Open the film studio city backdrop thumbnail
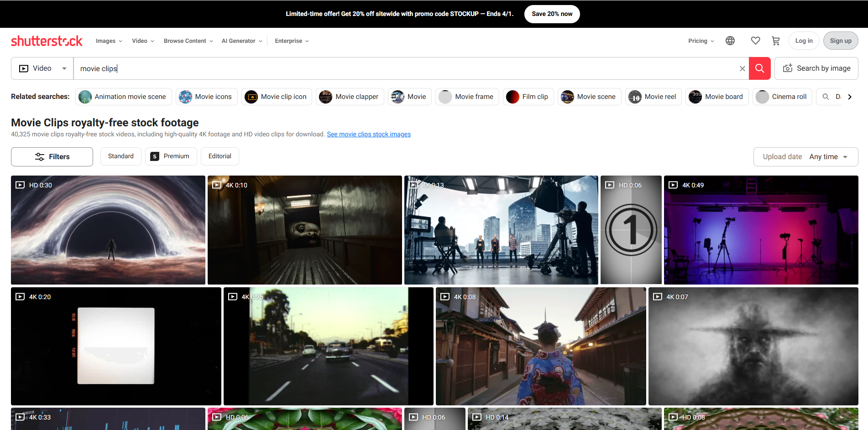 501,230
